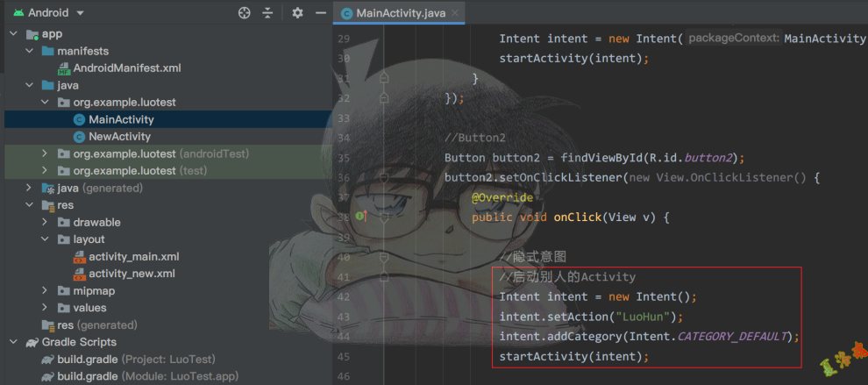Click line number 45 in editor gutter
Viewport: 868px width, 385px height.
point(343,357)
